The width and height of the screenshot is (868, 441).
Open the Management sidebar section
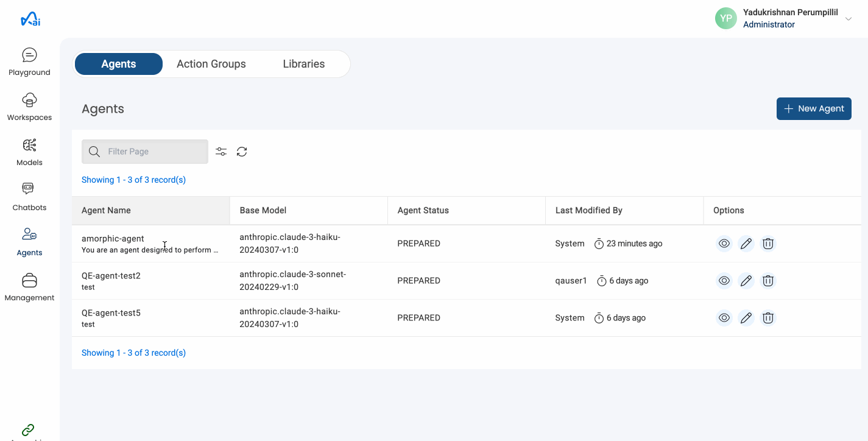click(x=29, y=288)
